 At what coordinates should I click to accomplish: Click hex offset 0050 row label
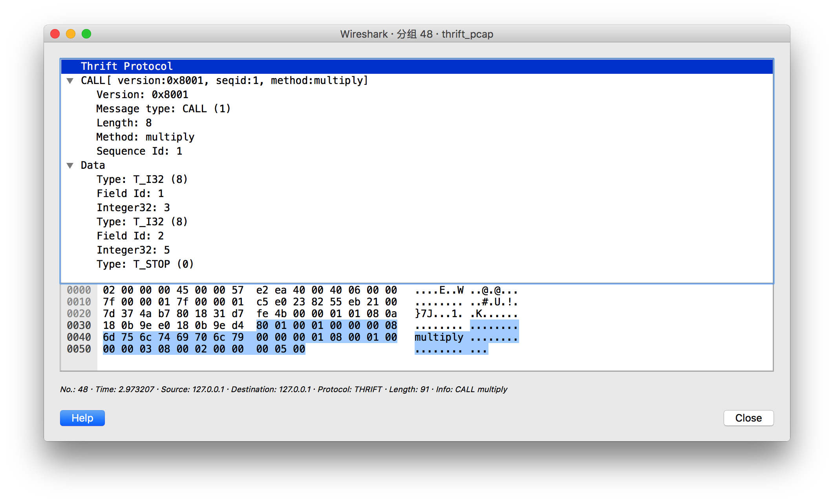tap(79, 349)
